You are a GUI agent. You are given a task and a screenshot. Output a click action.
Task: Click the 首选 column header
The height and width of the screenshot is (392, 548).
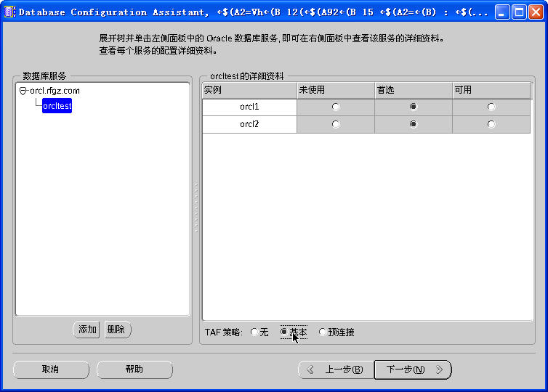pos(414,91)
